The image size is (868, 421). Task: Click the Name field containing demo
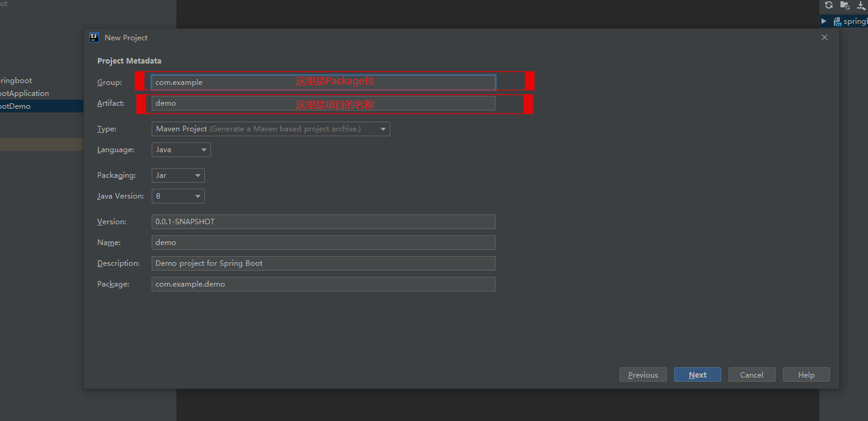324,243
